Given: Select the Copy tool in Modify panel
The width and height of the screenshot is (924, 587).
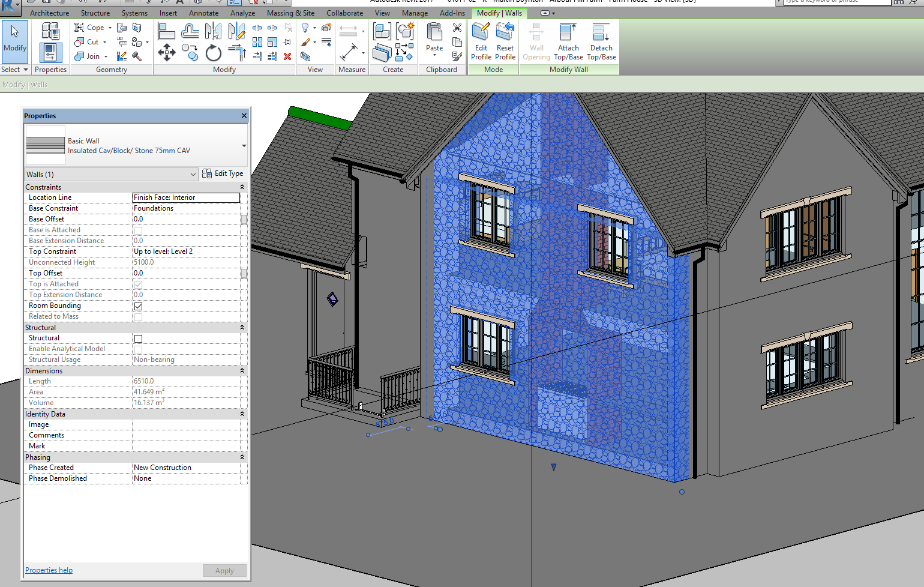Looking at the screenshot, I should [x=190, y=53].
